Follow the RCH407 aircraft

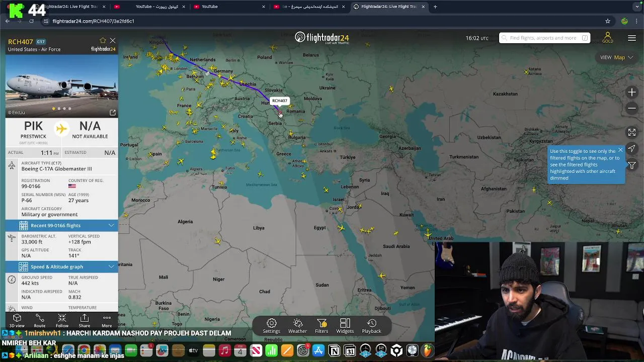tap(62, 321)
